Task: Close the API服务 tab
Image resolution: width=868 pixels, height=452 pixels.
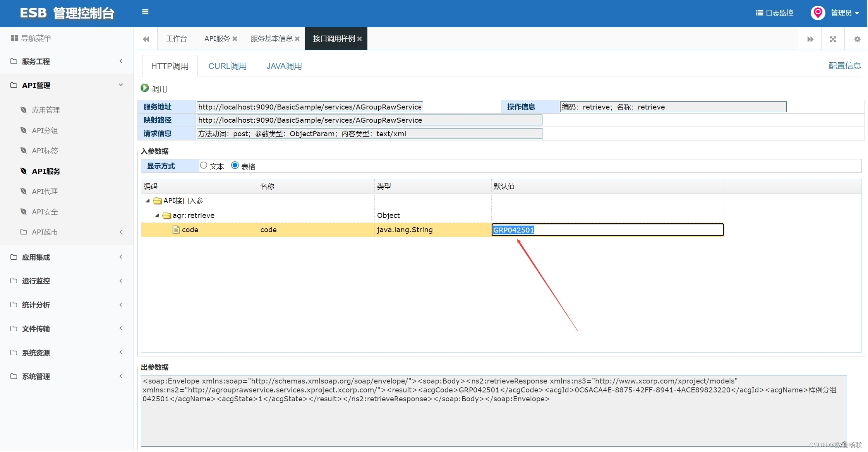Action: [235, 39]
